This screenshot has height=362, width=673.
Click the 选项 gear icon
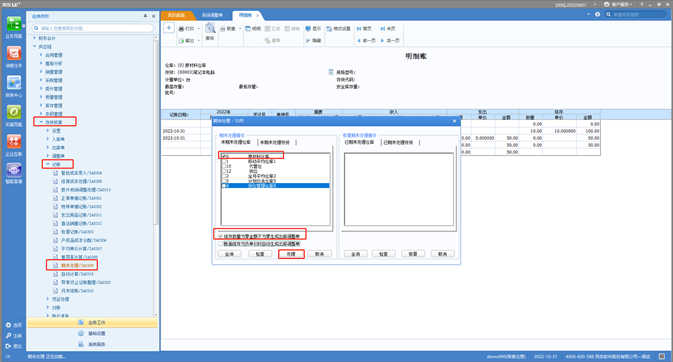point(8,325)
